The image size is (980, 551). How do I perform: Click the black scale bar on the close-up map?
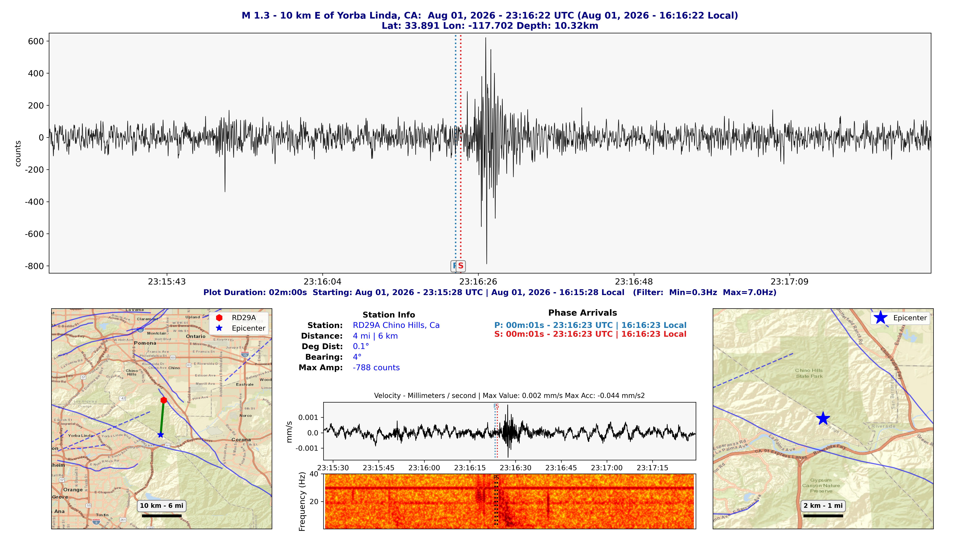823,516
